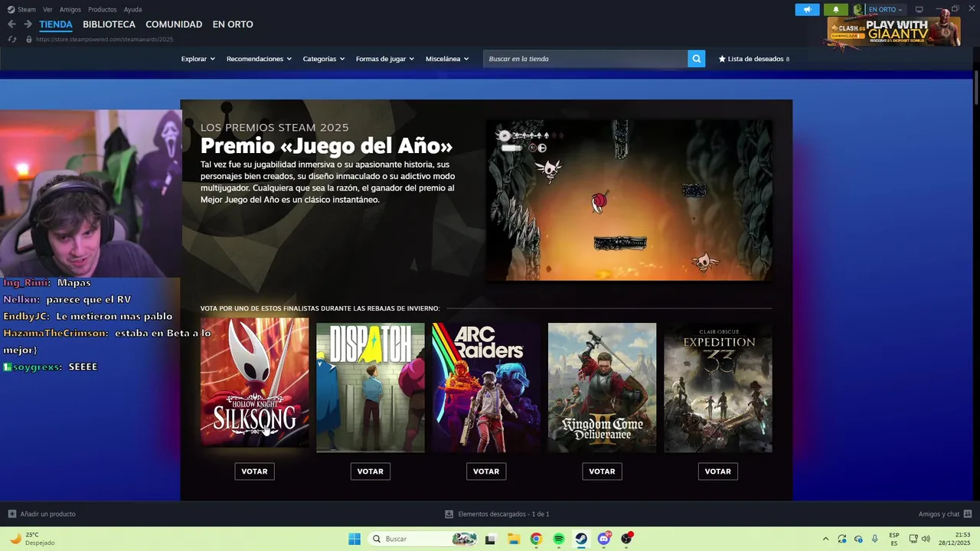Viewport: 980px width, 551px height.
Task: Open the green notifications bell
Action: point(836,9)
